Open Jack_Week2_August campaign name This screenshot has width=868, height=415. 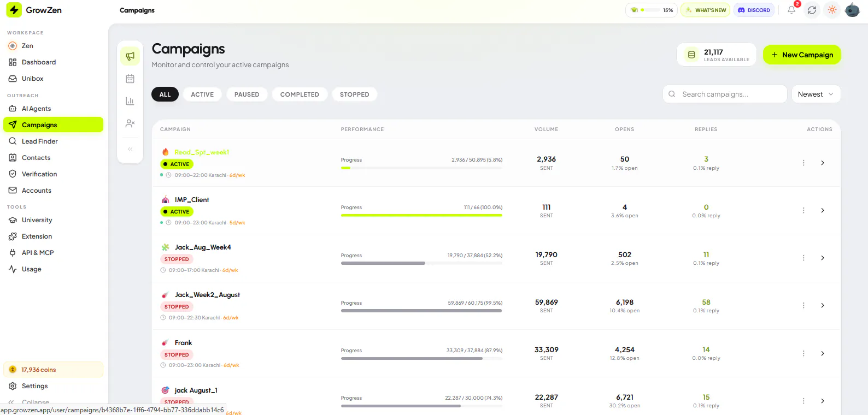(x=207, y=295)
